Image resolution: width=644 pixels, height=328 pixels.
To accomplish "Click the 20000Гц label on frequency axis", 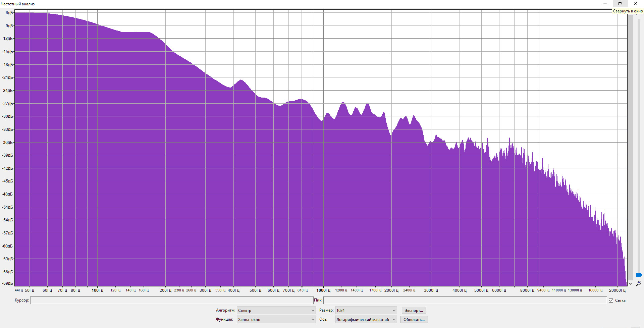I will (x=617, y=290).
